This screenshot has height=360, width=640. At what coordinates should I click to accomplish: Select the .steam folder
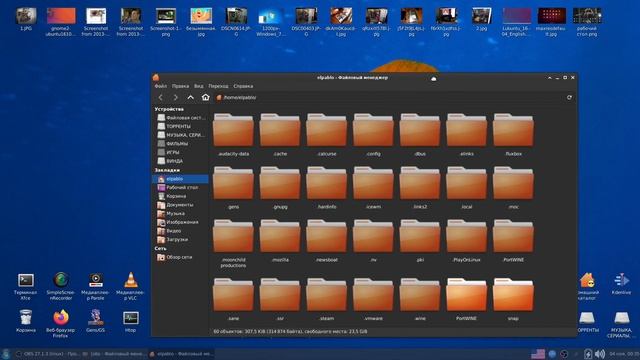327,299
